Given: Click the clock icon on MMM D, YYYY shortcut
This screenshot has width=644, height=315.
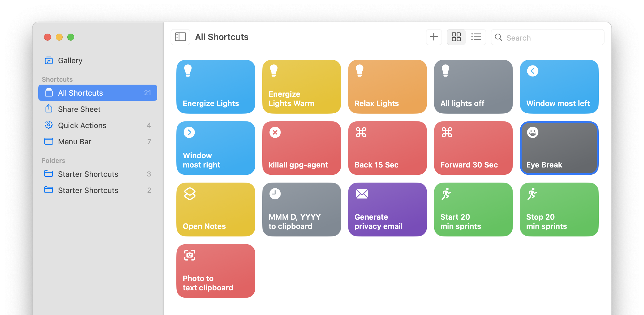Looking at the screenshot, I should pos(275,194).
